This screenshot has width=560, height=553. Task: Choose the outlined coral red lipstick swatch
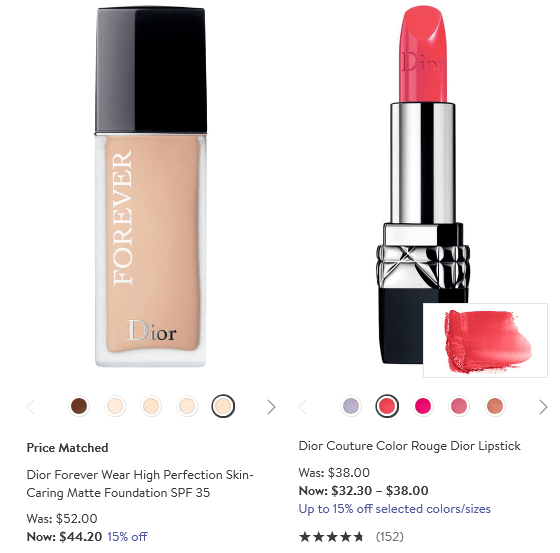pyautogui.click(x=387, y=406)
